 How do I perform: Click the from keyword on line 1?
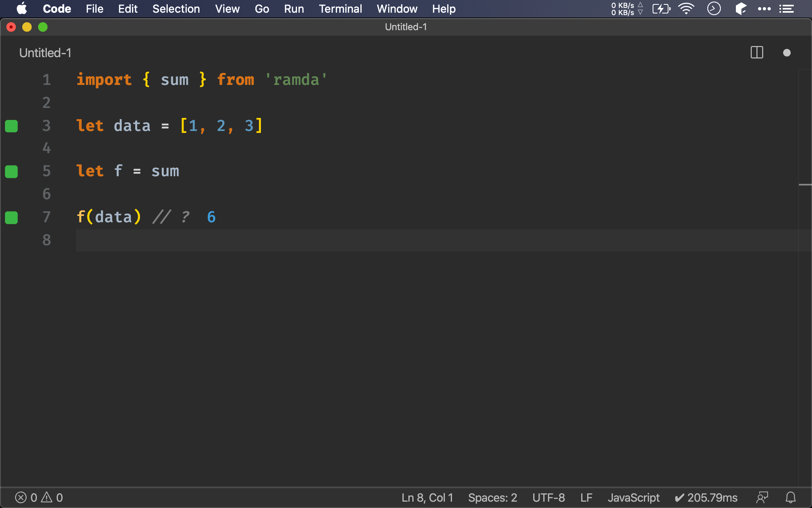pyautogui.click(x=236, y=80)
